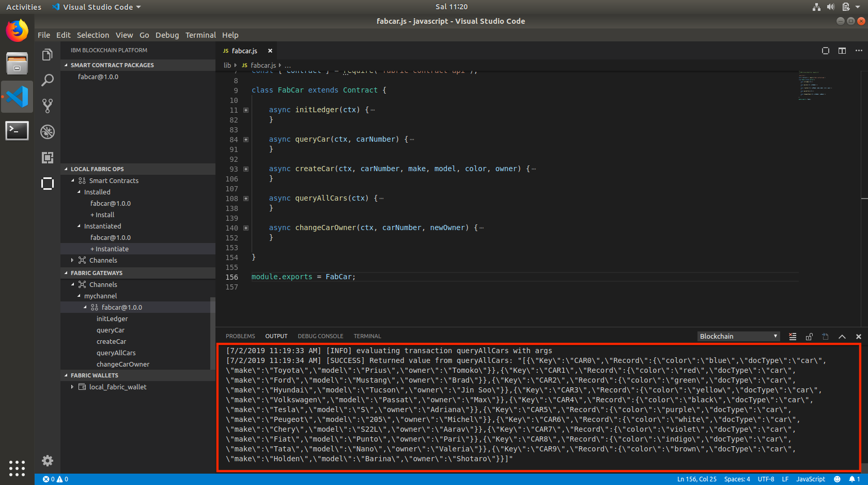The width and height of the screenshot is (868, 485).
Task: Switch to the Debug Console tab
Action: (320, 336)
